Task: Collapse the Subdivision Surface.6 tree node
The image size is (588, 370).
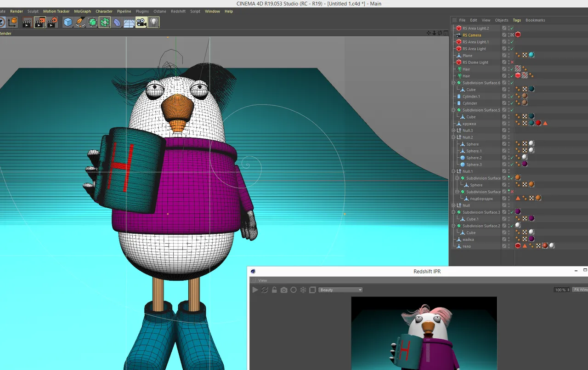Action: (x=453, y=83)
